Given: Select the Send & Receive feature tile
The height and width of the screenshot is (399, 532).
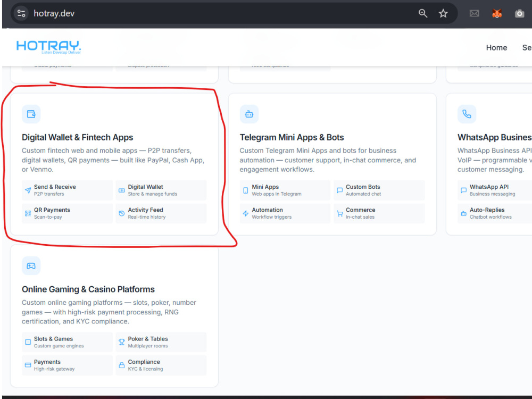Looking at the screenshot, I should 67,190.
